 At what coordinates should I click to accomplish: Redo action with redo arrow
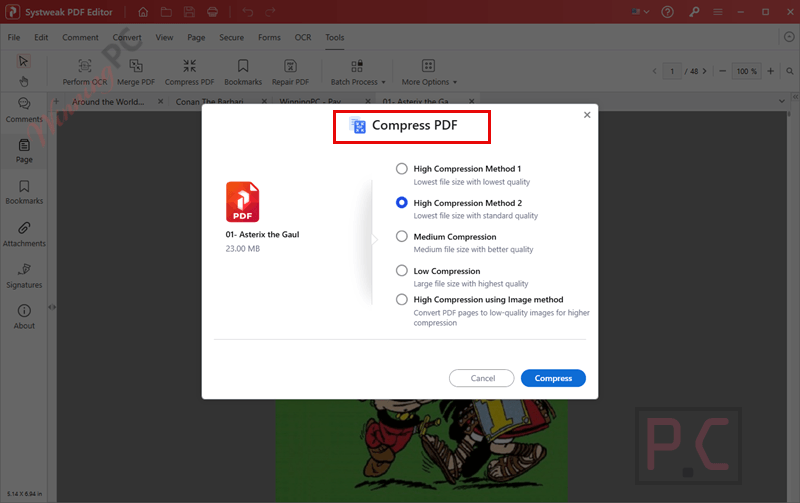270,12
